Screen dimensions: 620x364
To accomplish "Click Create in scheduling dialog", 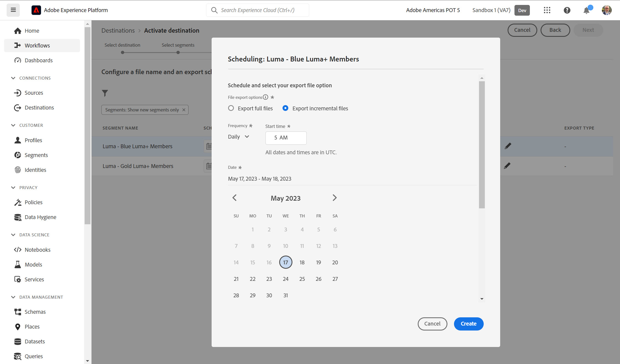I will click(469, 324).
